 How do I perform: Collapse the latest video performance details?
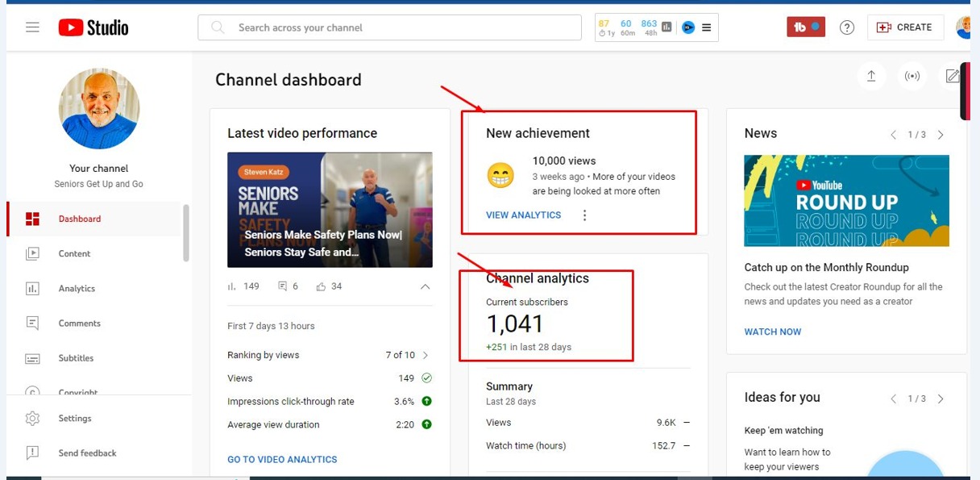click(x=426, y=286)
